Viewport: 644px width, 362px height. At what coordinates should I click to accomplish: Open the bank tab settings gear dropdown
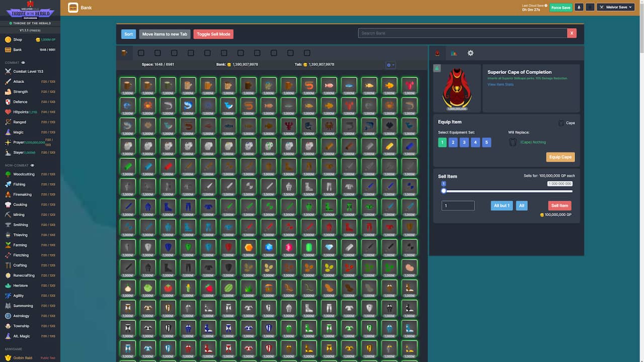[390, 65]
